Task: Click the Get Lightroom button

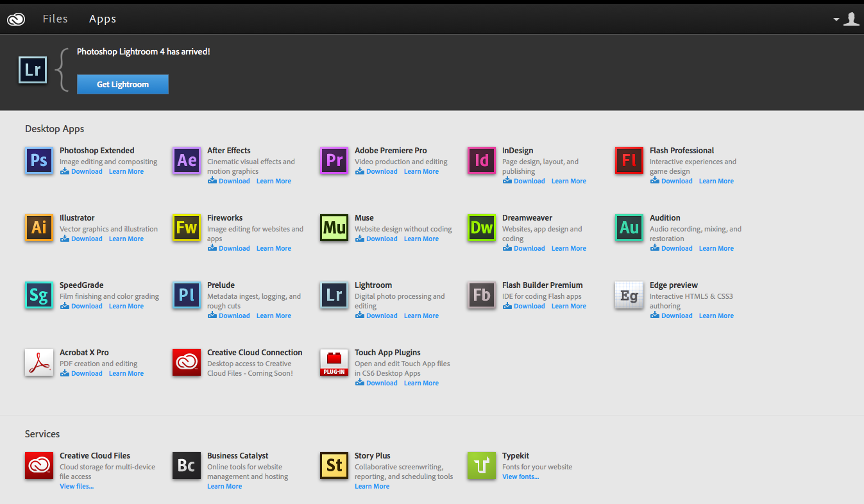Action: click(123, 84)
